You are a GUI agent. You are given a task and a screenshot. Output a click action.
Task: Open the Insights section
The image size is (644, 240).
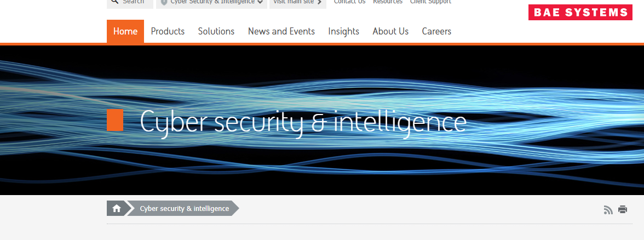tap(344, 31)
